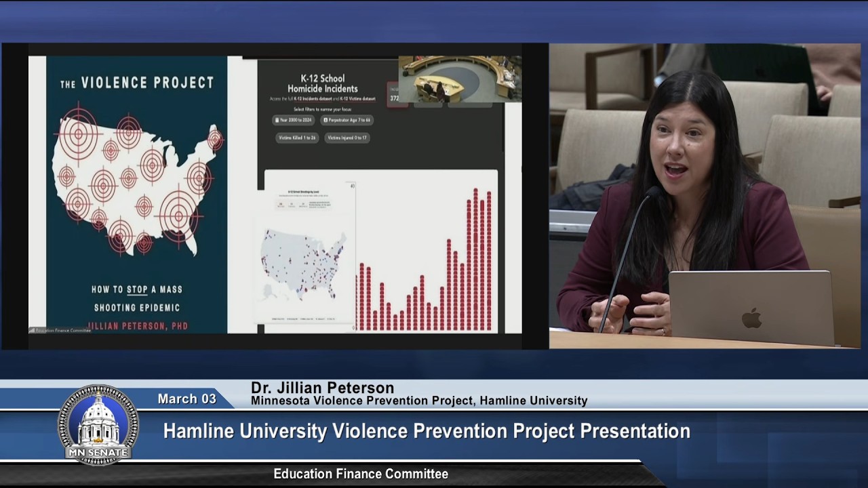This screenshot has height=488, width=868.
Task: Click the tallest red bar in the chart
Action: coord(475,260)
